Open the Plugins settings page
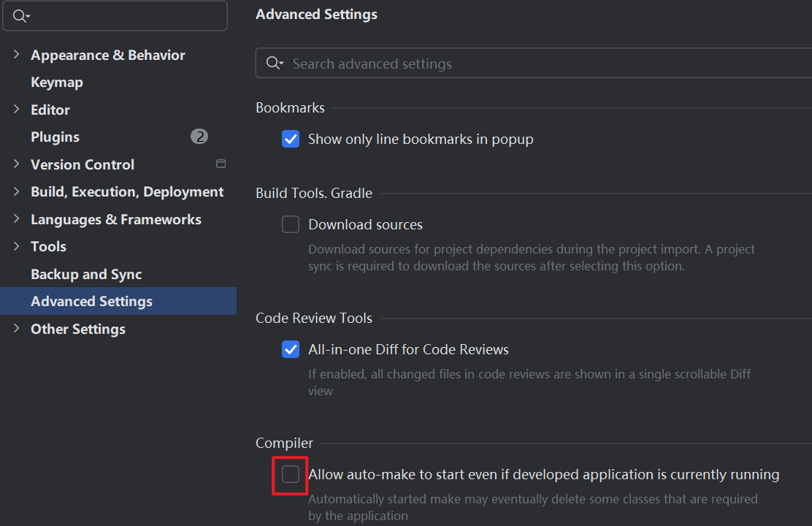The width and height of the screenshot is (812, 526). pos(55,137)
